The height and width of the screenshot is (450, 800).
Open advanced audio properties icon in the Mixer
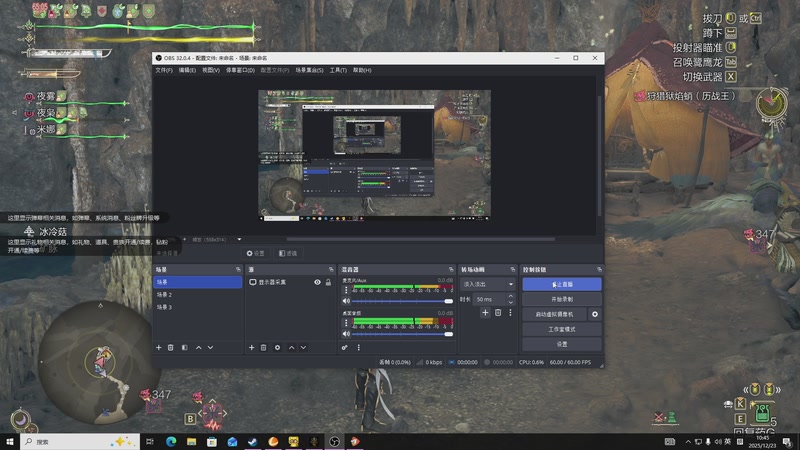pos(344,347)
